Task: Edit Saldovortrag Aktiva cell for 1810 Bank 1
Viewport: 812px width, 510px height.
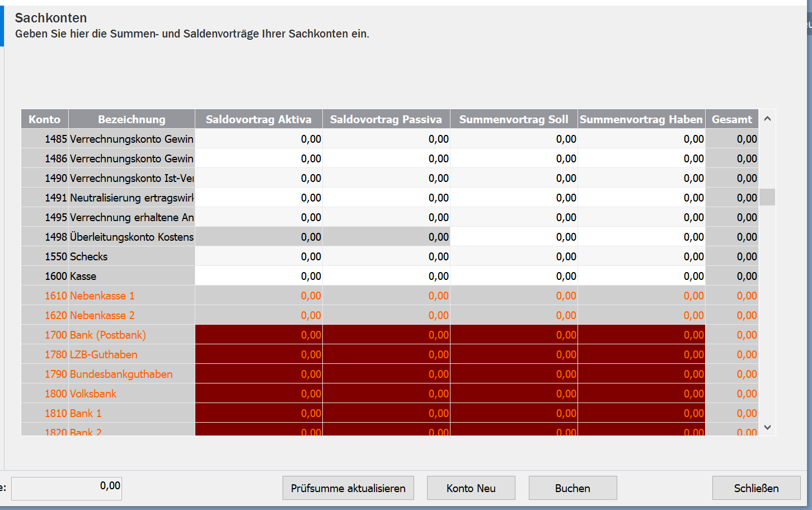Action: click(259, 413)
